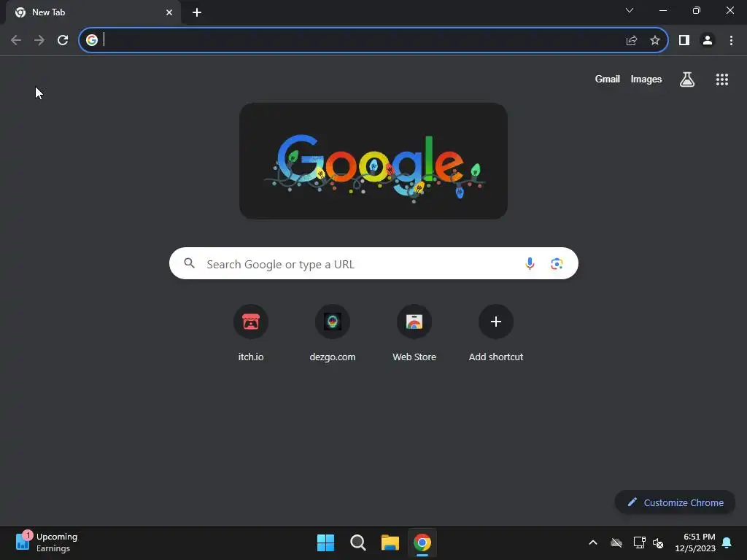Click the Customize Chrome button
747x560 pixels.
pos(675,502)
